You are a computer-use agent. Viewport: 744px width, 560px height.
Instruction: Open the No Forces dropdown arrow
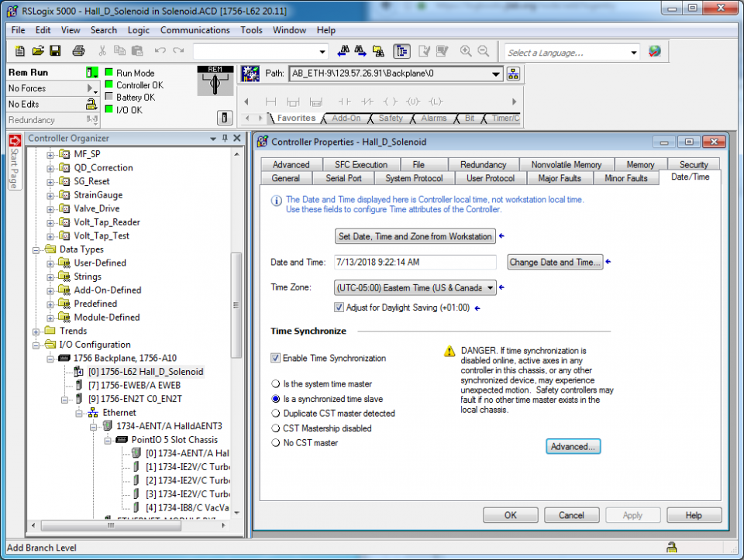coord(92,88)
